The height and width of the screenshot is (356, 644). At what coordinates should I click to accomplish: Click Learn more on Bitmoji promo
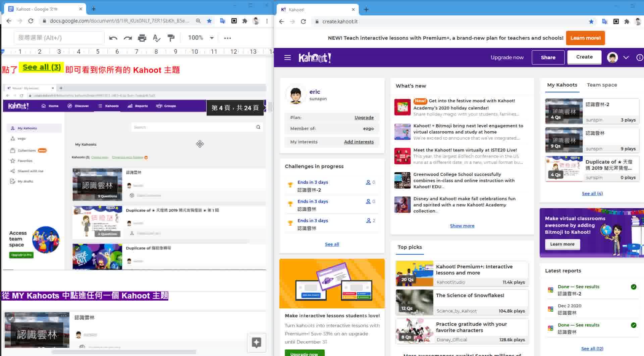pyautogui.click(x=562, y=244)
